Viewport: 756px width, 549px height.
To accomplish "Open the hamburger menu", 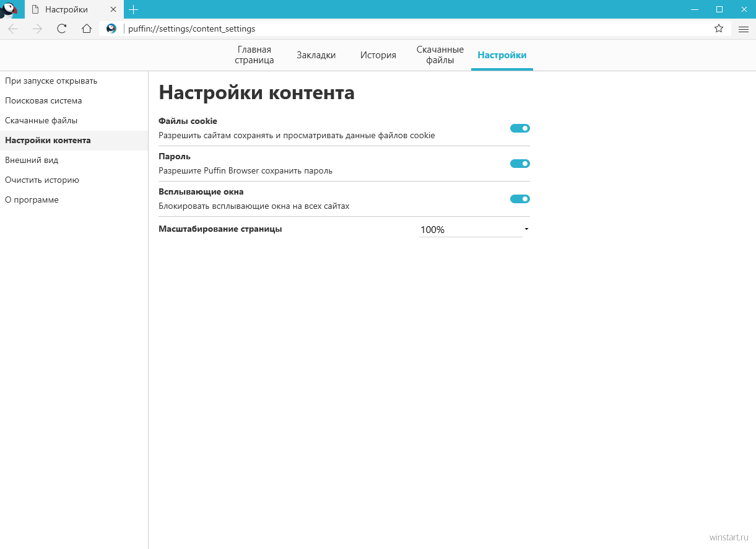I will coord(744,29).
